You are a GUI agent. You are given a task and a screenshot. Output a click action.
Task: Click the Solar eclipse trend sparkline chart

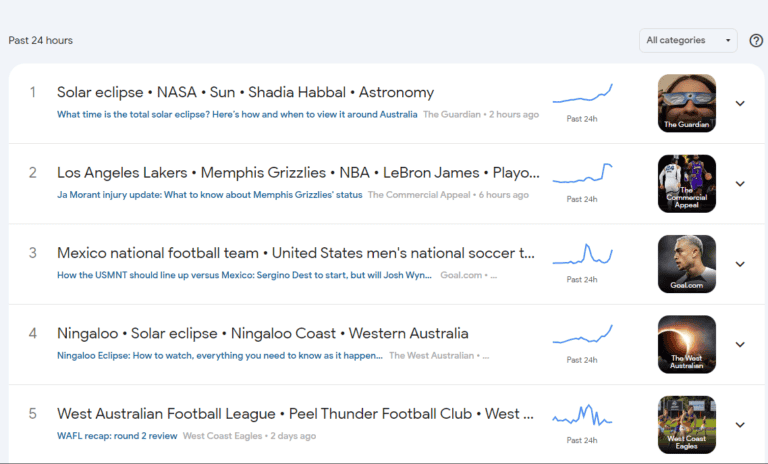pos(582,94)
